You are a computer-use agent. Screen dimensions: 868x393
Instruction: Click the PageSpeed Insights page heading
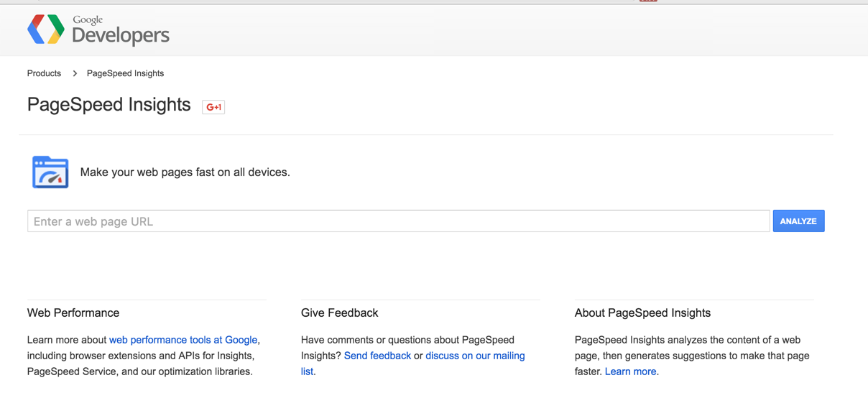109,105
